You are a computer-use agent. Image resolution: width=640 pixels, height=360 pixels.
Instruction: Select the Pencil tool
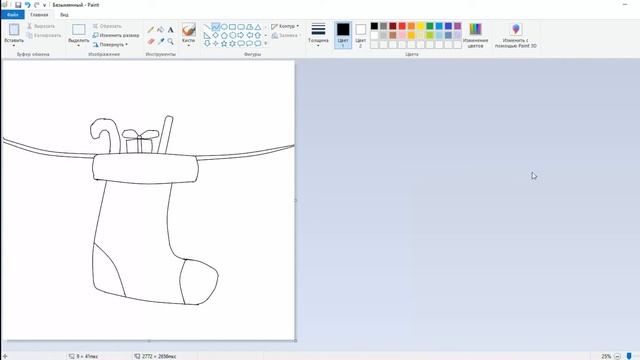pyautogui.click(x=151, y=29)
